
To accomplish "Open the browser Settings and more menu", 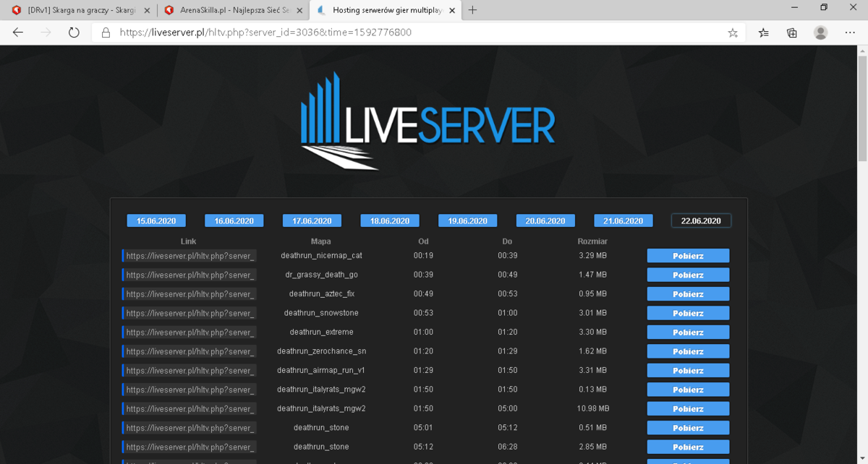I will click(x=850, y=33).
